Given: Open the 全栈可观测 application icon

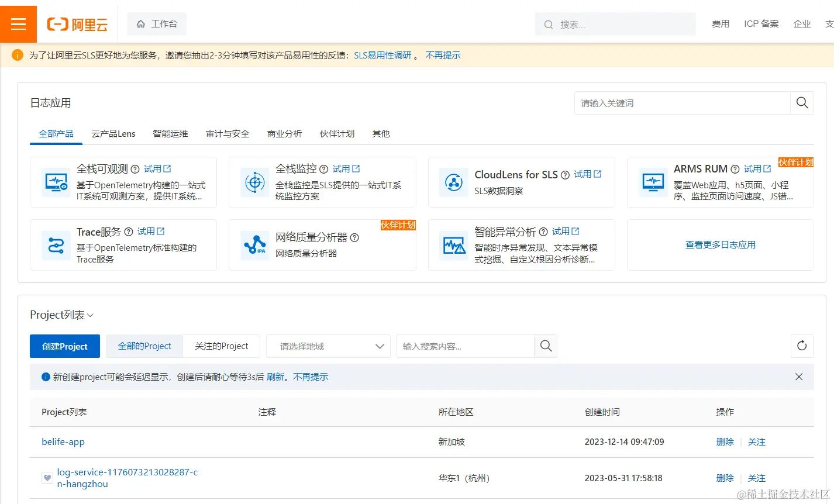Looking at the screenshot, I should (x=56, y=182).
